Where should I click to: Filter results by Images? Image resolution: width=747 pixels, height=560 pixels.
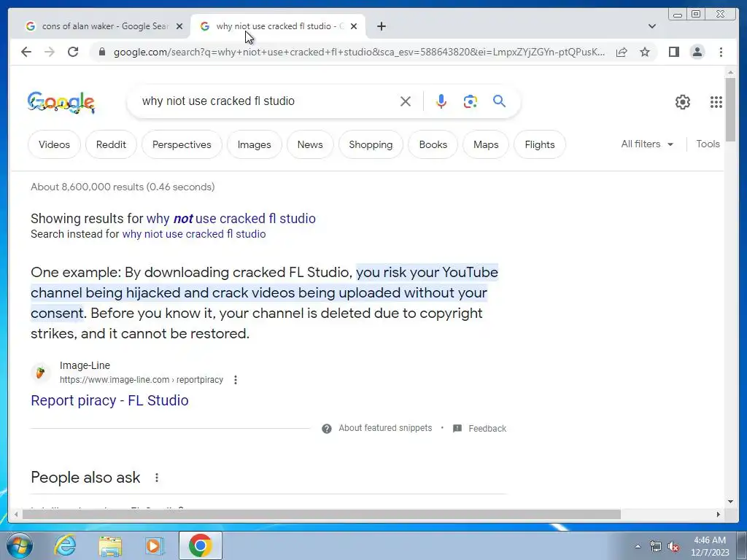click(255, 144)
